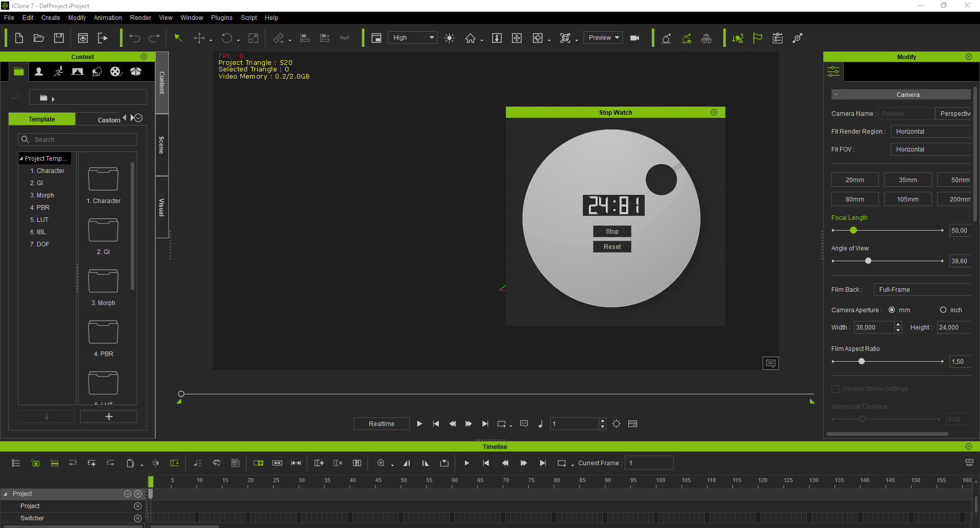This screenshot has height=528, width=980.
Task: Open the Actor tab in Content panel
Action: pos(38,72)
